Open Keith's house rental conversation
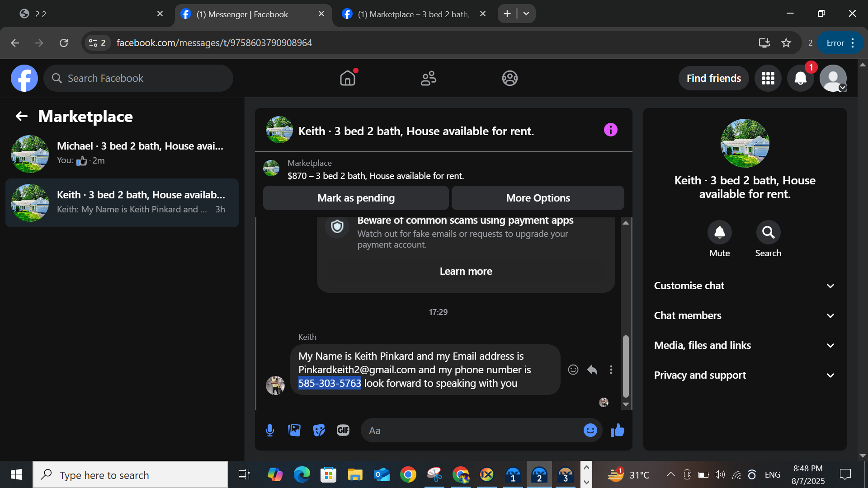The image size is (868, 488). 122,202
